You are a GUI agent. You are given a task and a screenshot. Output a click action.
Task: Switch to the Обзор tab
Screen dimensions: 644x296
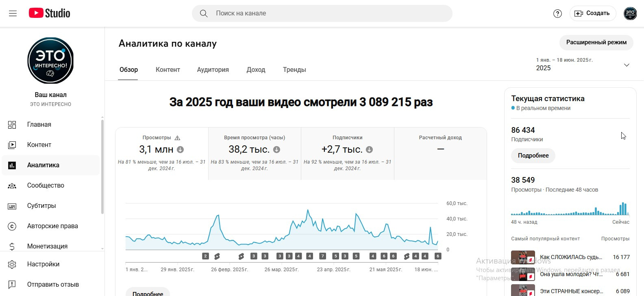pos(128,70)
